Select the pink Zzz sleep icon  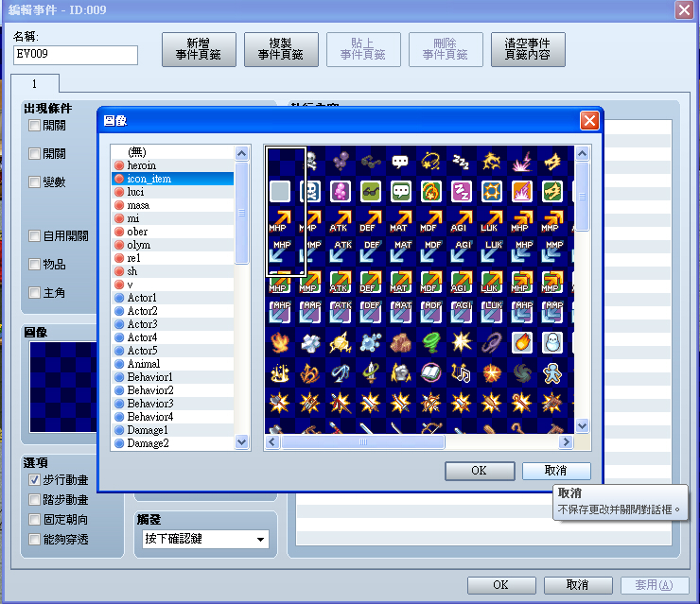[x=461, y=192]
